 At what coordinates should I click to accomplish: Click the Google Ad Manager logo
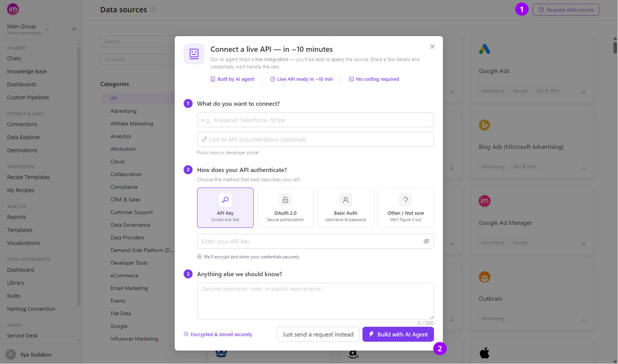coord(485,201)
